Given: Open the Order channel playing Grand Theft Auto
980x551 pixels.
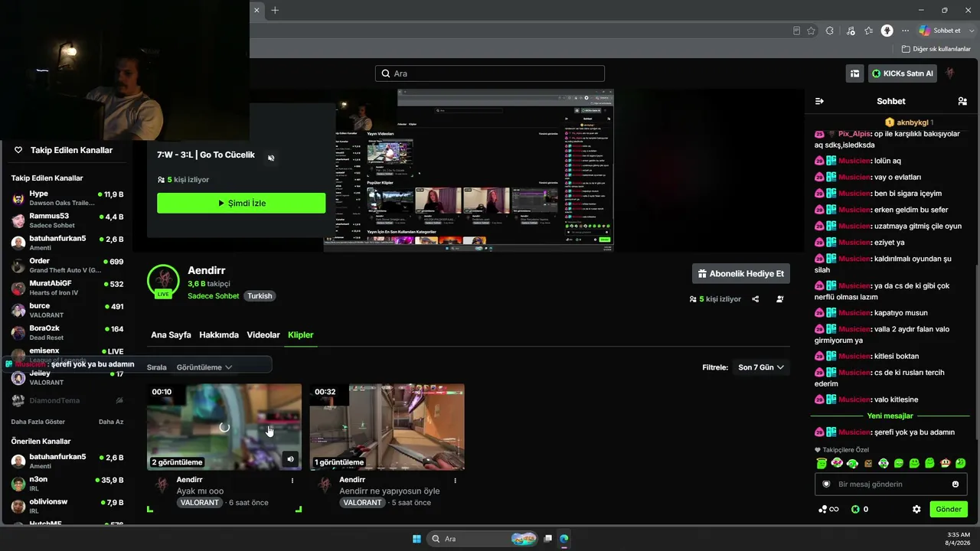Looking at the screenshot, I should click(67, 266).
